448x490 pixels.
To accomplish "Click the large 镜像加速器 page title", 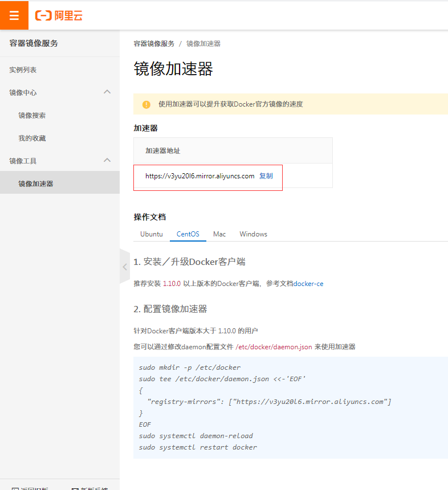I will tap(173, 69).
